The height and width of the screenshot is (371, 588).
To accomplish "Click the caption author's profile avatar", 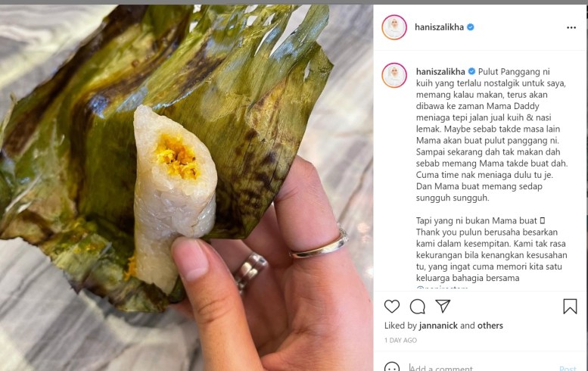I will pos(394,75).
